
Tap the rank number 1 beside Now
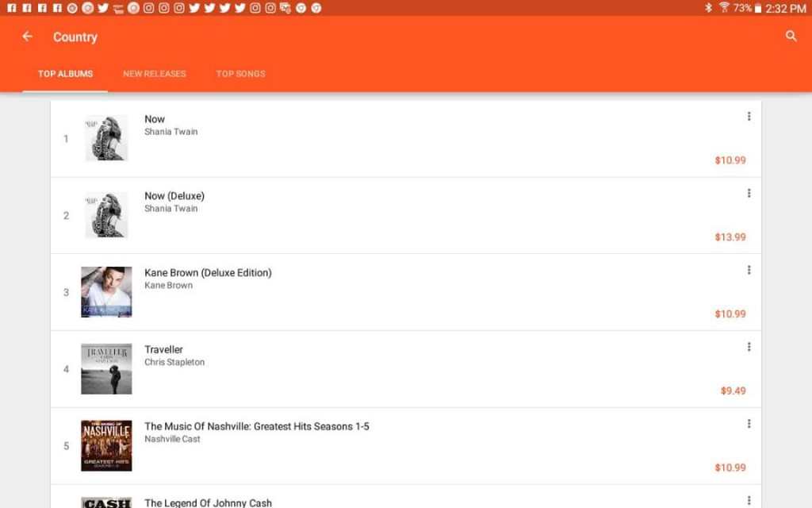click(x=66, y=139)
